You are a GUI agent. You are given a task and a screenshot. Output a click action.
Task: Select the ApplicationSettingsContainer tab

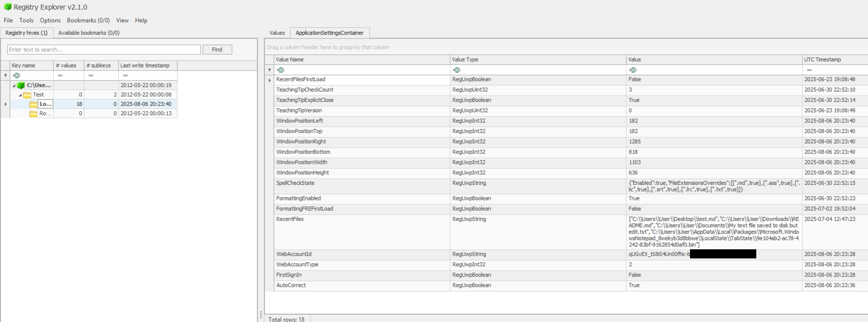coord(330,33)
